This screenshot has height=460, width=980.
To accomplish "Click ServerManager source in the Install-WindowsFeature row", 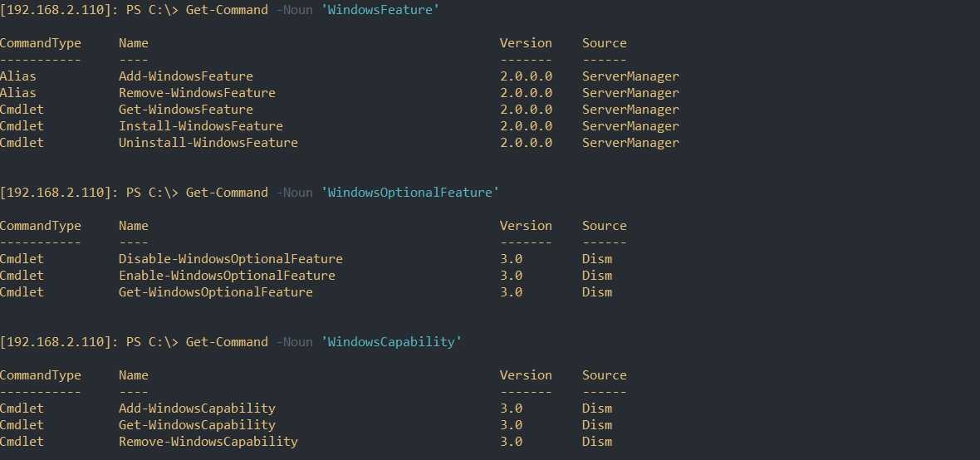I will 630,126.
